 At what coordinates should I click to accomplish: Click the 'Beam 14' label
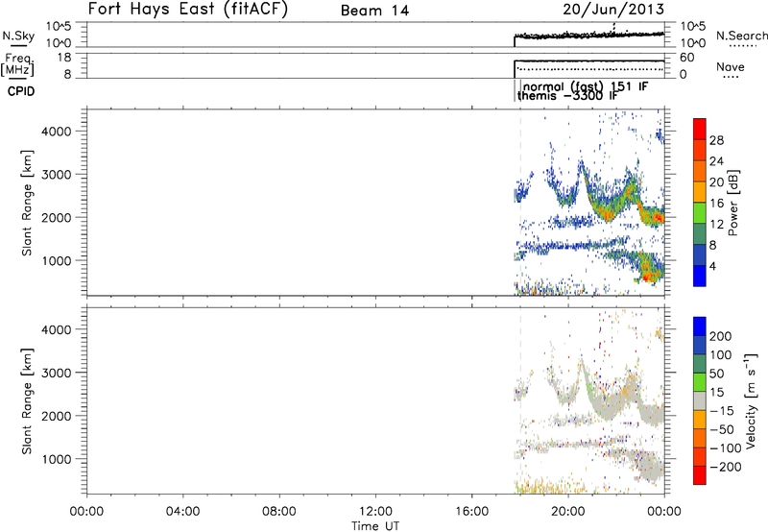pos(374,11)
